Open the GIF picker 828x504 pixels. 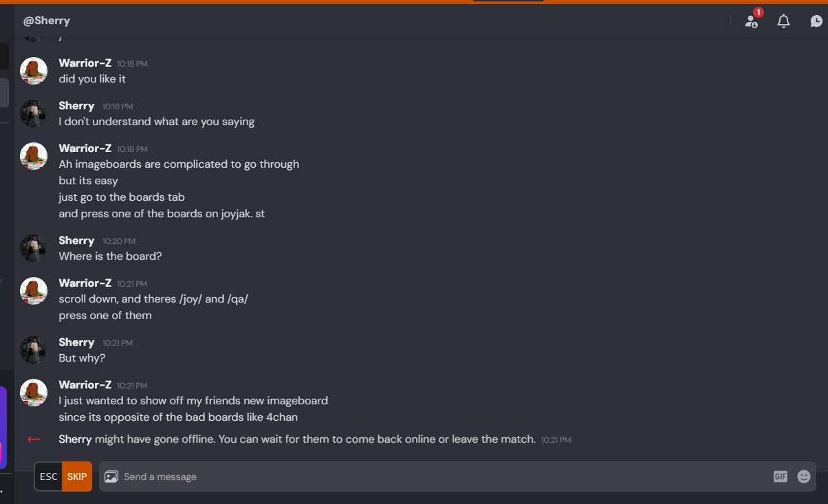point(780,476)
